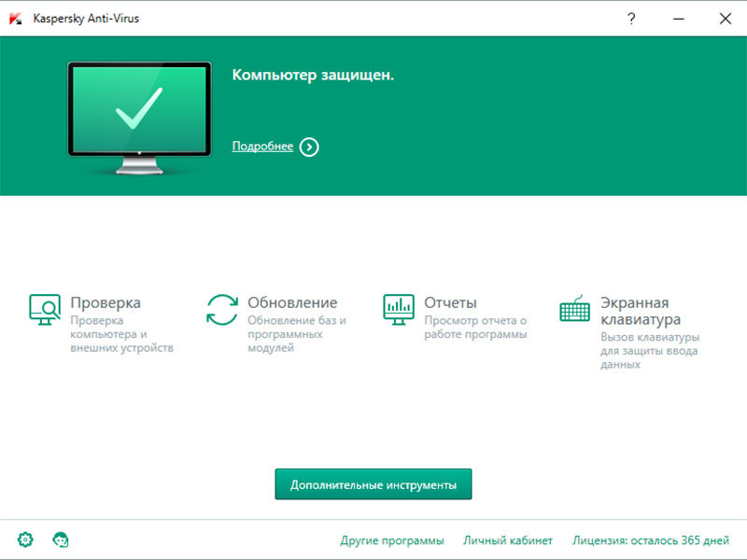Screen dimensions: 747x560
Task: Select the Проверка heading text
Action: pos(106,302)
